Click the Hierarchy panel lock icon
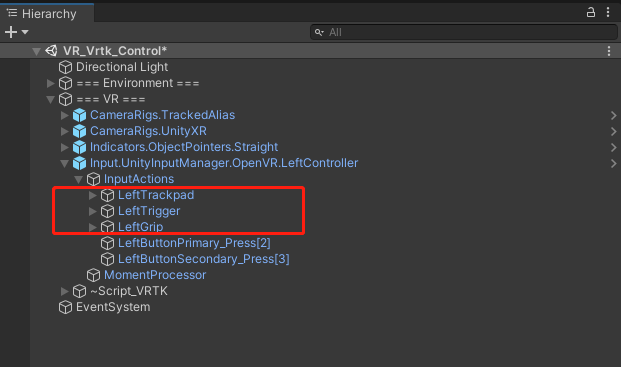The image size is (621, 367). [x=591, y=13]
